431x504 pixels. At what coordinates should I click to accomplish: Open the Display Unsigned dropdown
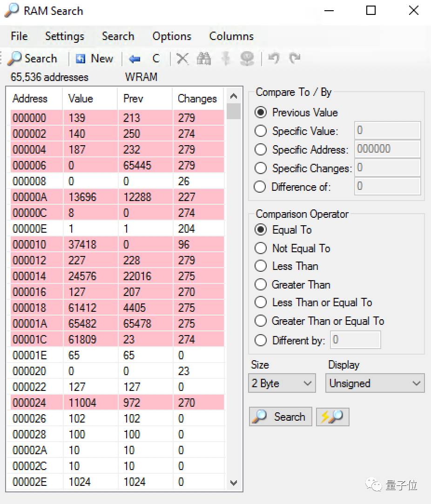375,383
